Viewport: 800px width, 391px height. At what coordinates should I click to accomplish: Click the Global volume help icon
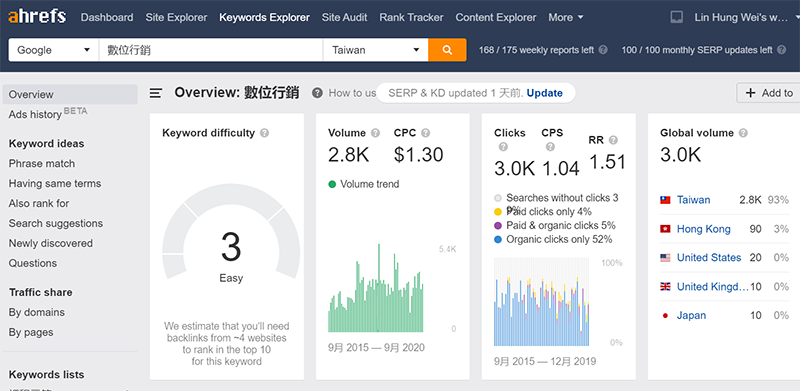(x=743, y=133)
